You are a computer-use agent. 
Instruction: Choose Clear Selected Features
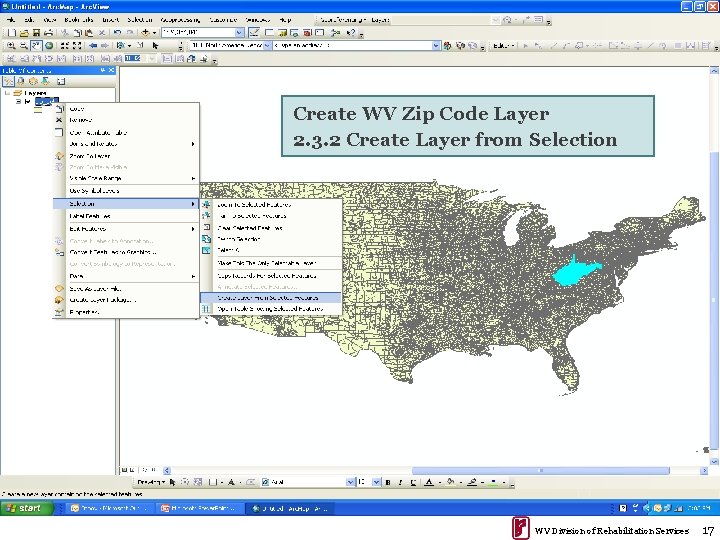click(x=271, y=228)
